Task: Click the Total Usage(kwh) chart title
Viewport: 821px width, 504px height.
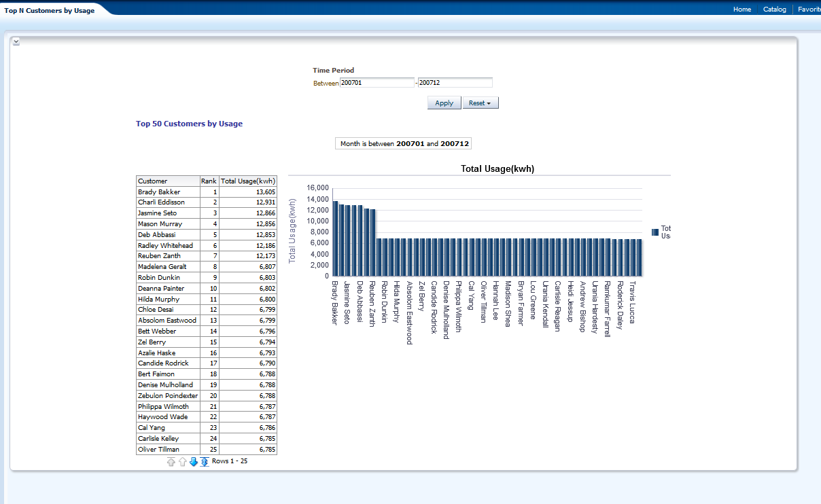Action: coord(497,169)
